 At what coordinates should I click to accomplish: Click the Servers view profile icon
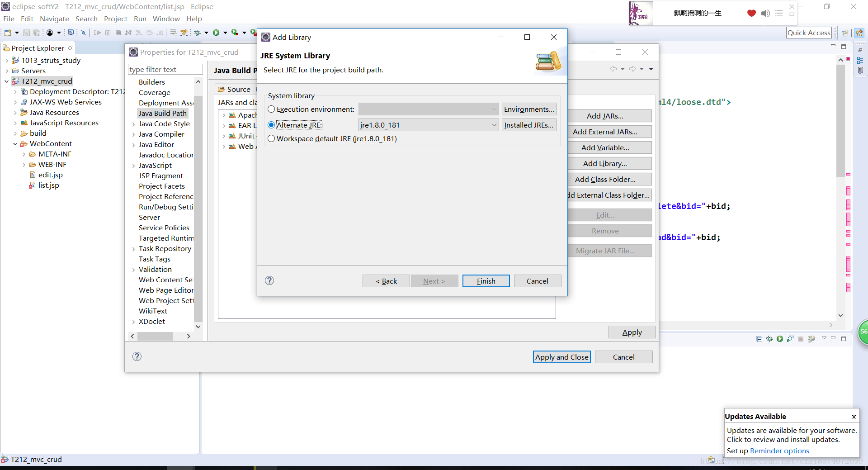click(x=790, y=339)
